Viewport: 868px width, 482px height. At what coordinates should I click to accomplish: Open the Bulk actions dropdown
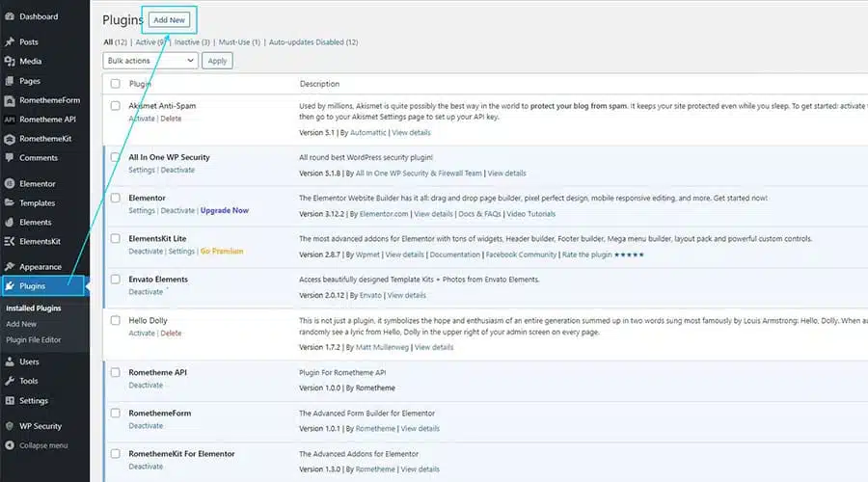tap(150, 61)
